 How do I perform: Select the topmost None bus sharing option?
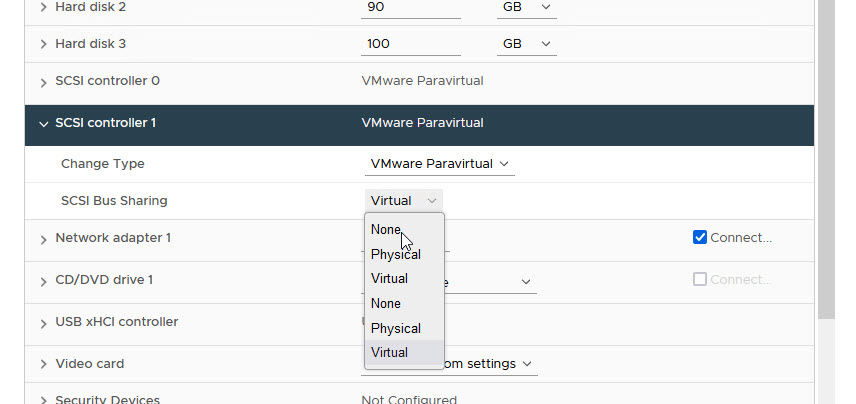(386, 229)
